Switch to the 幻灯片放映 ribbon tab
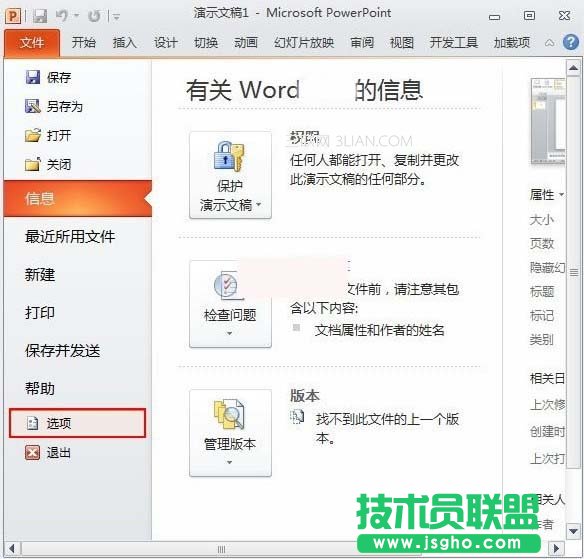584x559 pixels. tap(304, 43)
